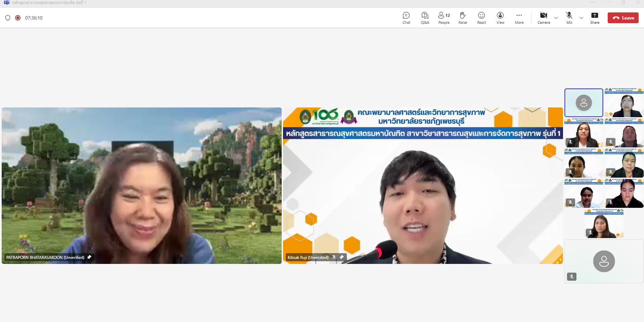Leave the meeting

click(623, 18)
